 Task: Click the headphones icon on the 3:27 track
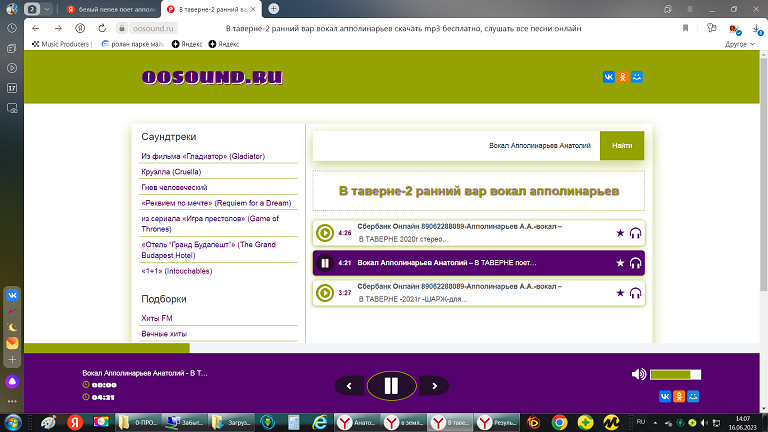point(635,293)
